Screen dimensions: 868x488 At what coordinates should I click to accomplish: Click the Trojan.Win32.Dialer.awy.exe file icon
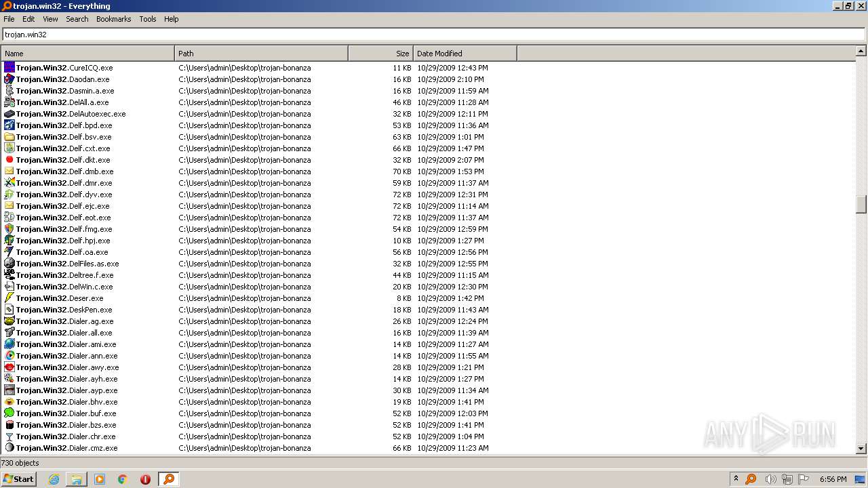(9, 367)
